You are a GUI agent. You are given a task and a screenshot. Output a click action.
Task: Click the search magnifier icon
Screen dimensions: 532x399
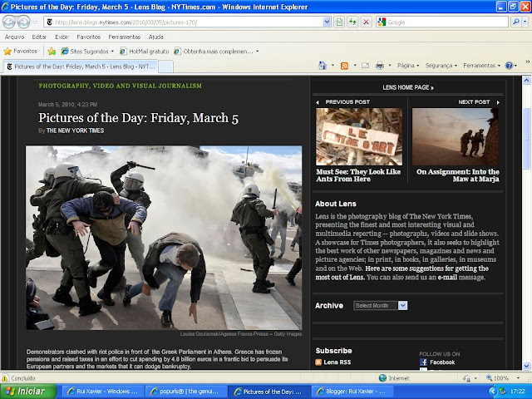pyautogui.click(x=515, y=22)
